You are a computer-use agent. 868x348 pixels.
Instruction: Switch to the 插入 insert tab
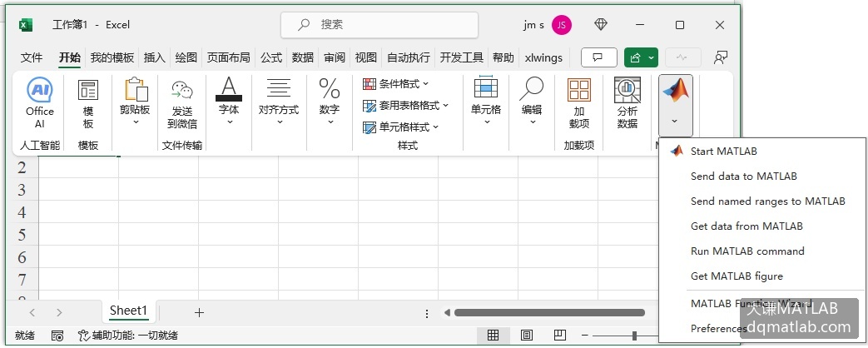(155, 57)
